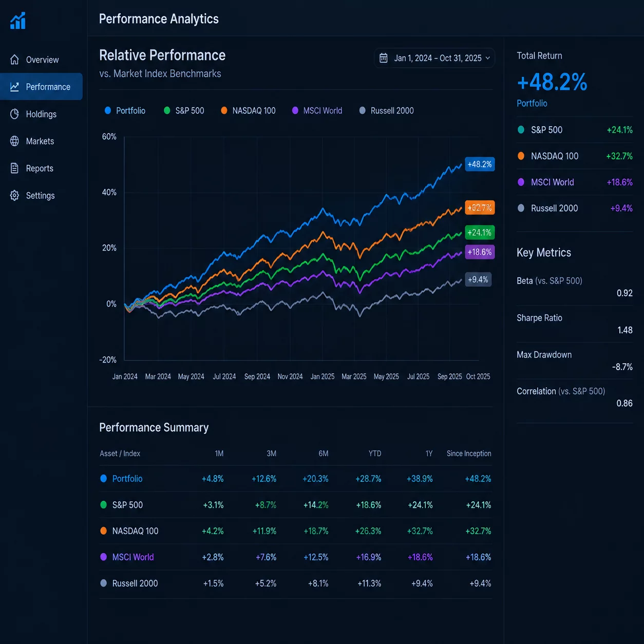
Task: Click MSCI World row name in summary table
Action: pos(133,557)
